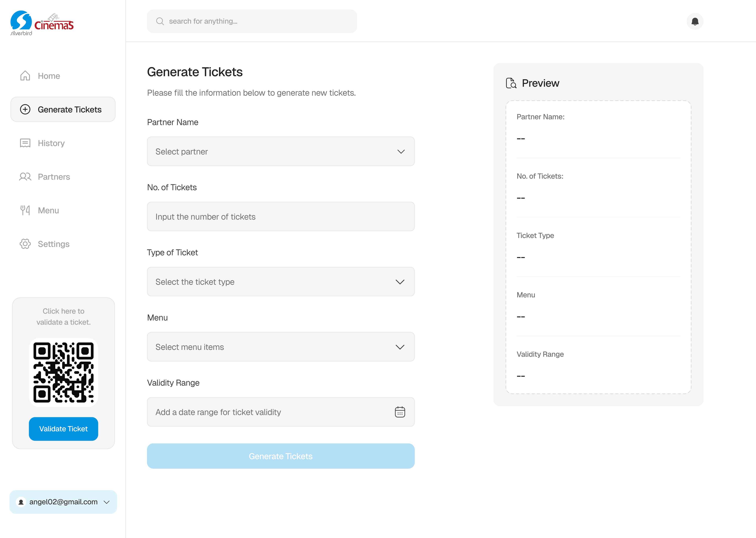
Task: Click the 'No. of Tickets:' preview label
Action: pyautogui.click(x=540, y=176)
